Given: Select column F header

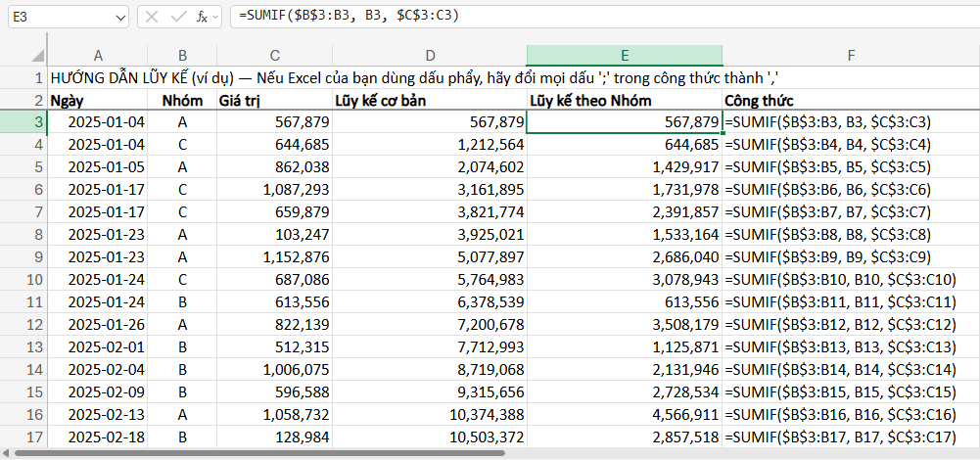Looking at the screenshot, I should tap(850, 55).
